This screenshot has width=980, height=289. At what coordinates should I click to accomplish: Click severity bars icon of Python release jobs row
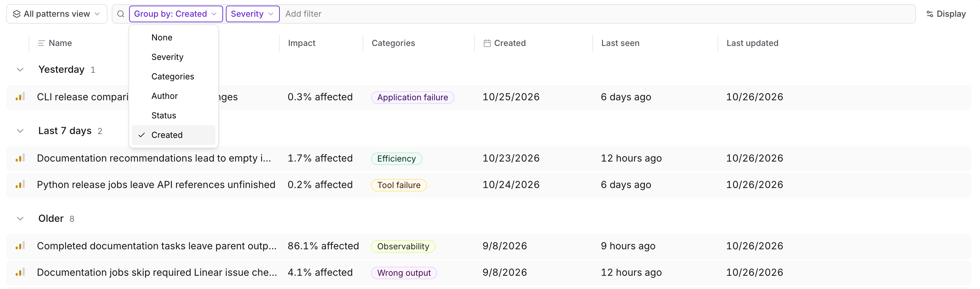20,185
